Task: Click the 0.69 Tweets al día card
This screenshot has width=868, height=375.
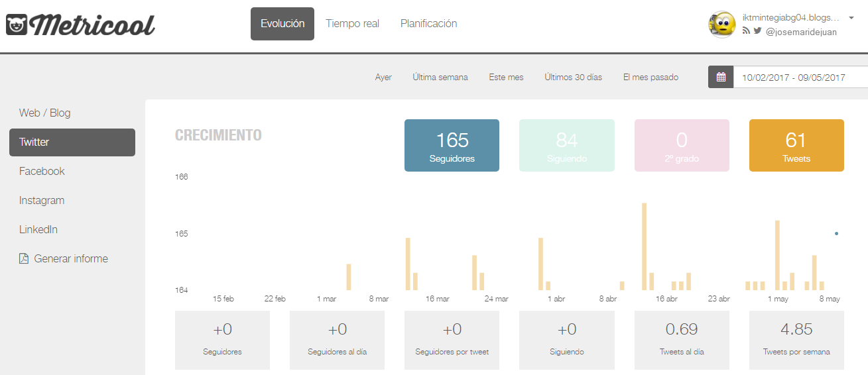Action: click(682, 340)
